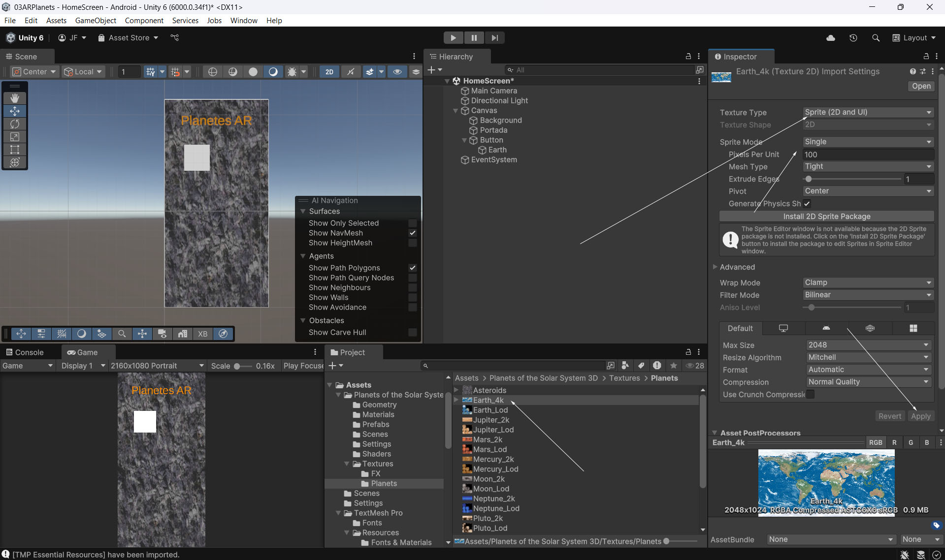Click Install 2D Sprite Package button
Viewport: 945px width, 560px height.
(826, 217)
